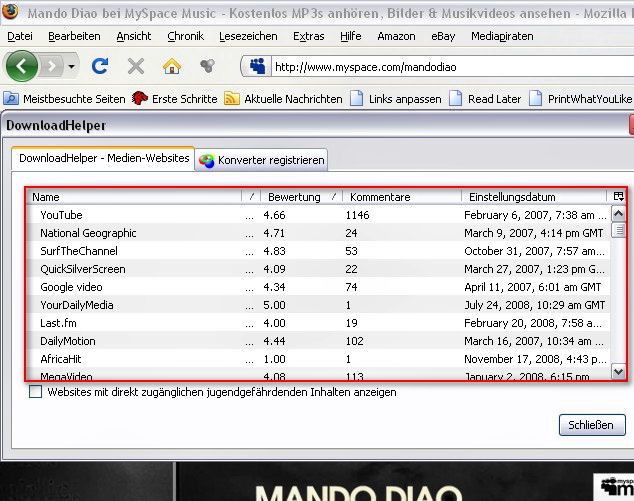The width and height of the screenshot is (634, 501).
Task: Open the Chronik menu
Action: pos(186,36)
